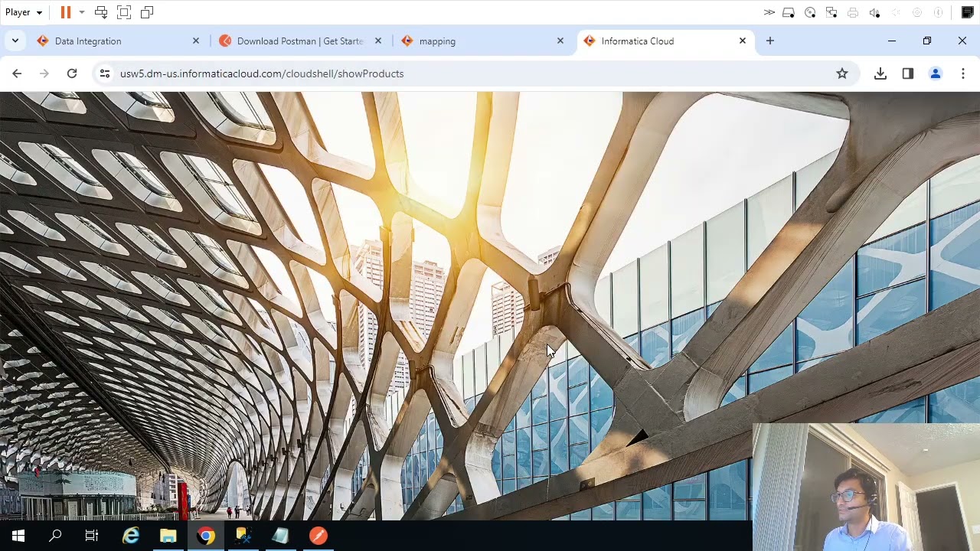Open Task View on the taskbar
The height and width of the screenshot is (551, 980).
tap(92, 536)
